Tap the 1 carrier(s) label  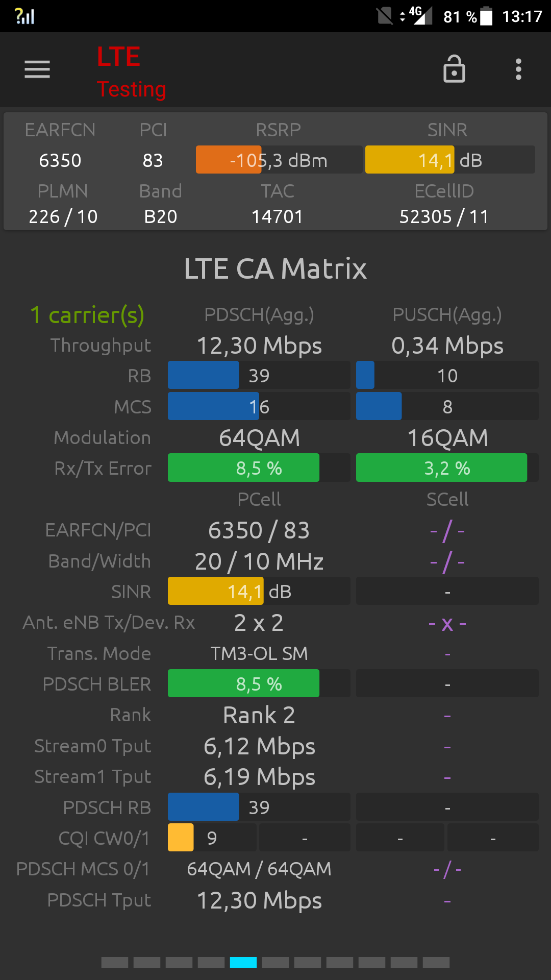click(x=87, y=315)
